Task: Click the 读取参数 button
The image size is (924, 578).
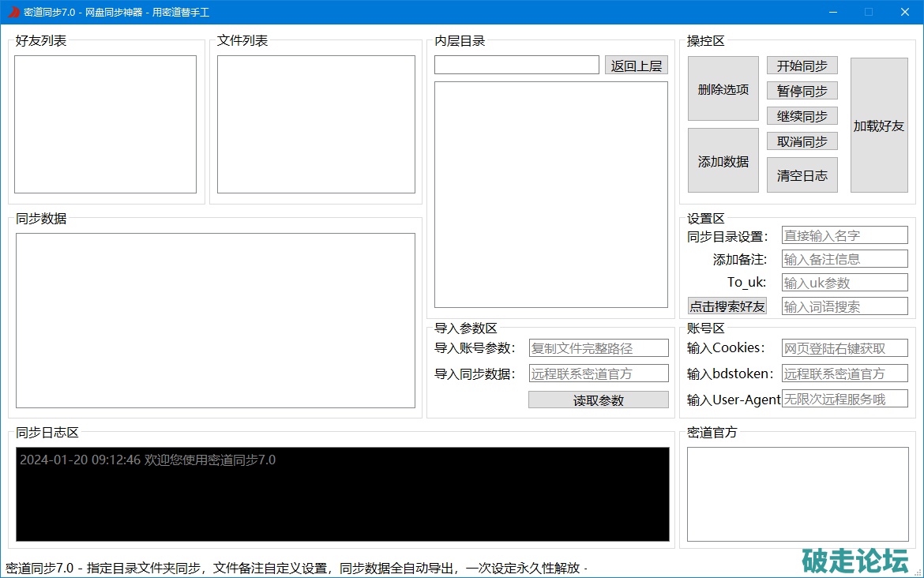Action: [598, 400]
